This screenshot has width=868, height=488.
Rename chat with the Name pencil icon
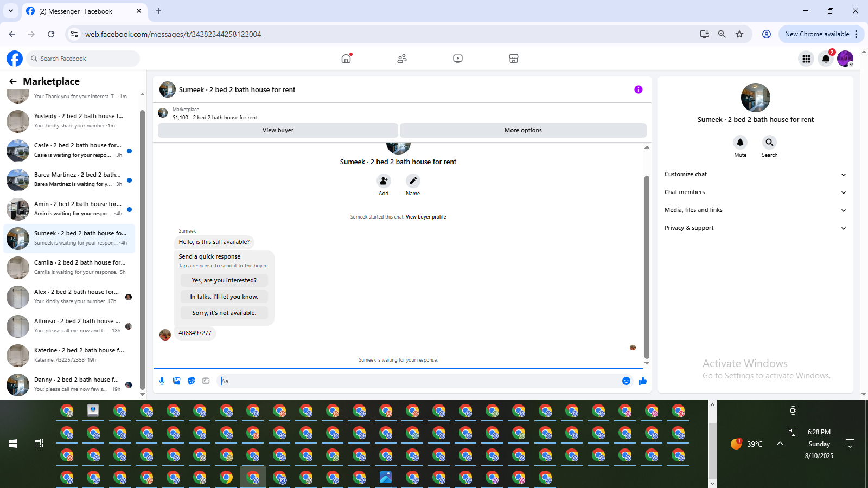413,181
